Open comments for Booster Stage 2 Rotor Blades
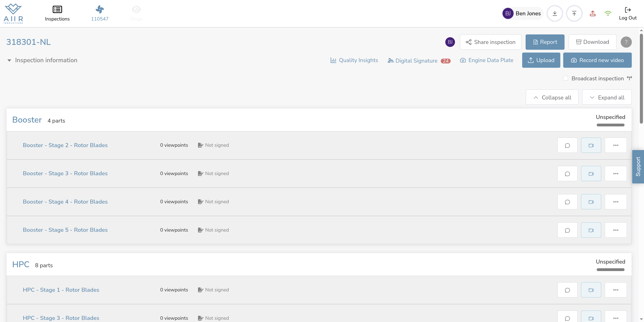 (567, 145)
